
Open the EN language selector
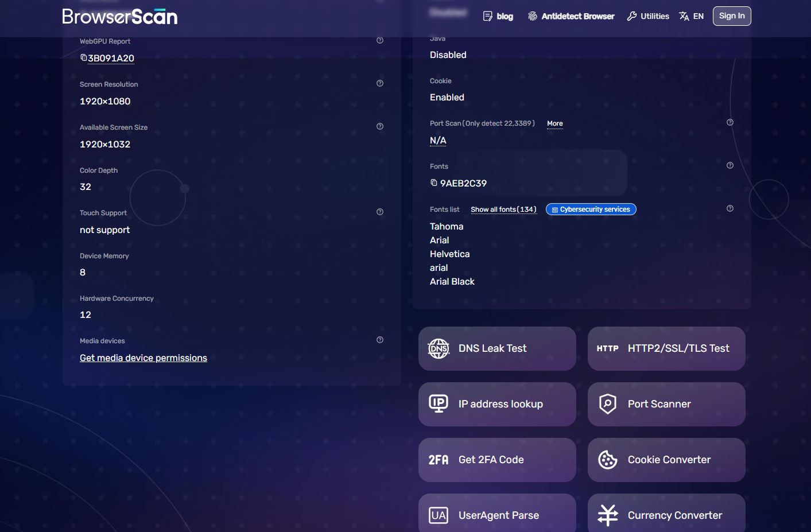coord(691,16)
